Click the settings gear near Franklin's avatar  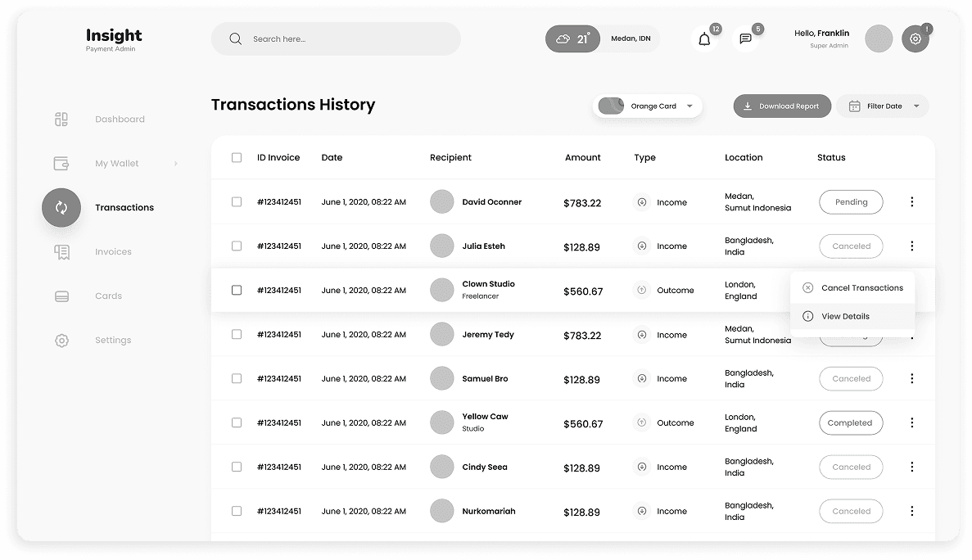[x=915, y=38]
